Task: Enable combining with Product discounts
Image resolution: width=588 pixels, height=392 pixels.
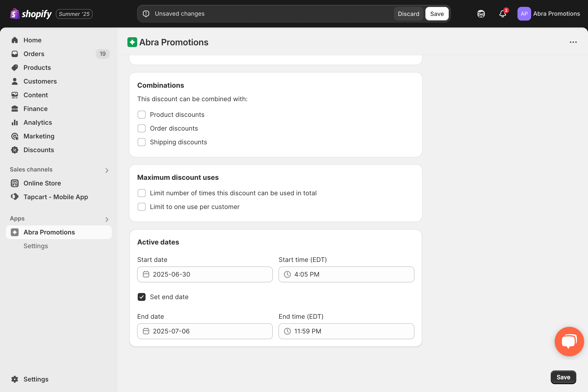Action: point(142,115)
